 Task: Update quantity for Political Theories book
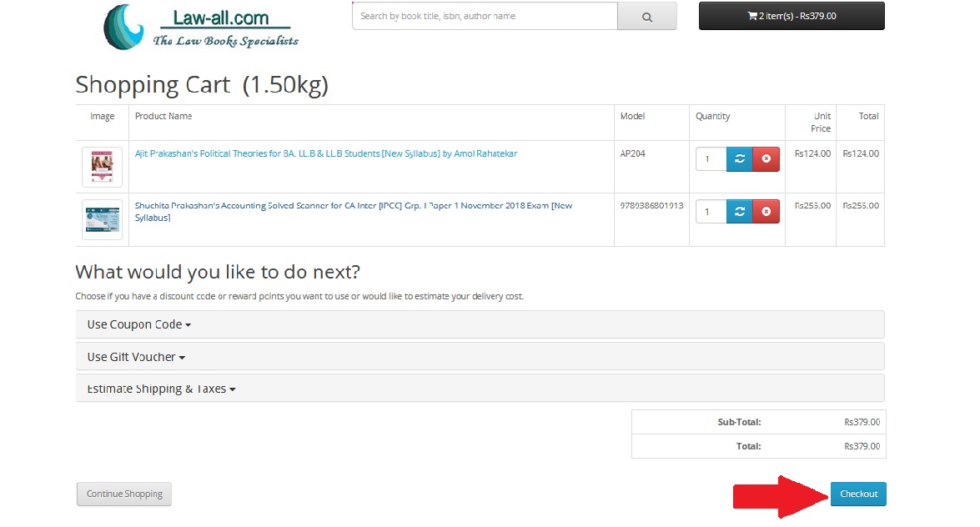(739, 158)
